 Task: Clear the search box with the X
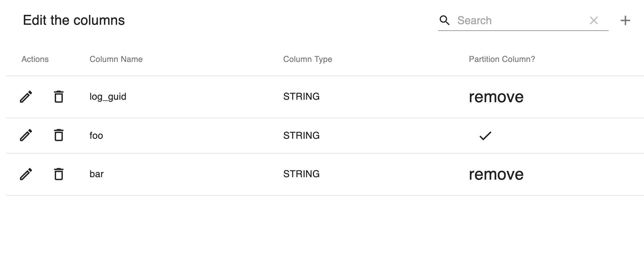coord(594,20)
